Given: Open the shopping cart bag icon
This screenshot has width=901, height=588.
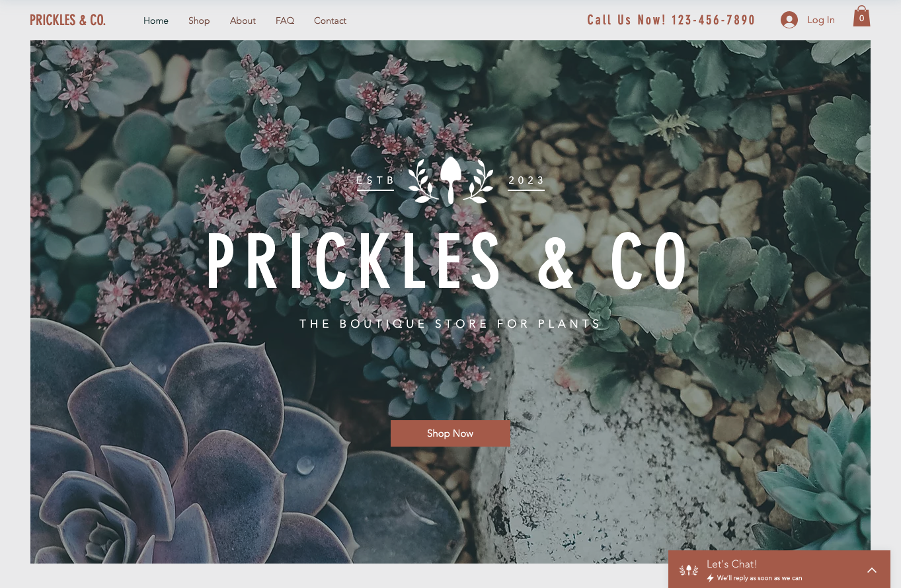Looking at the screenshot, I should pyautogui.click(x=861, y=17).
